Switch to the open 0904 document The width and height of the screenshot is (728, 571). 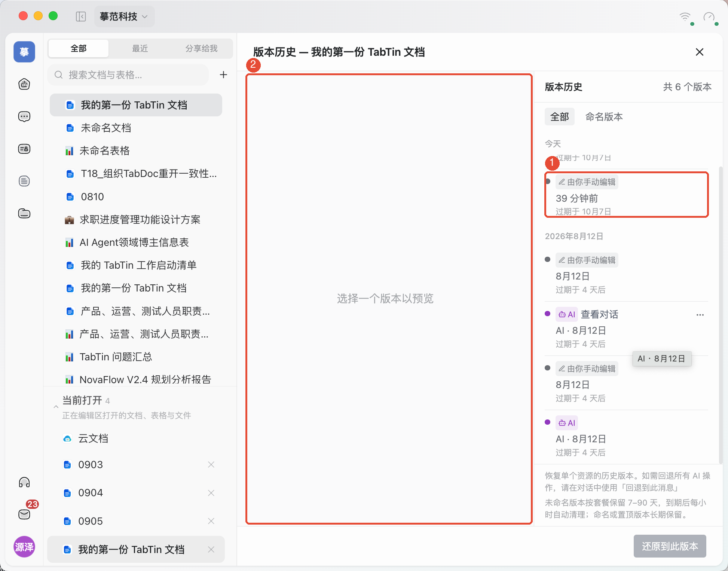(x=136, y=493)
